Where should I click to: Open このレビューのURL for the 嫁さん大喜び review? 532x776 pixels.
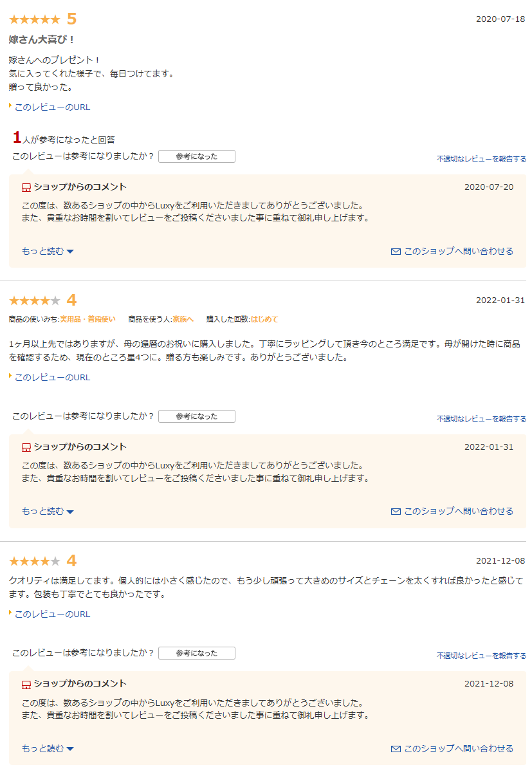pyautogui.click(x=52, y=107)
